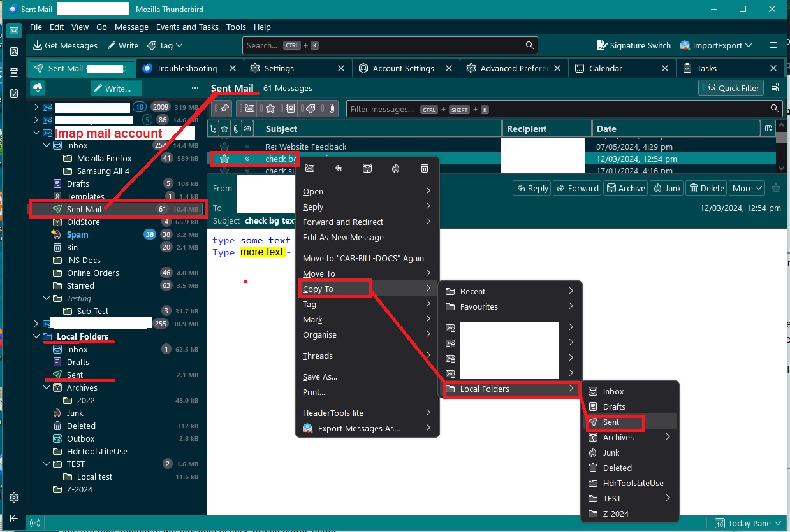Collapse the Testing folder expander
790x532 pixels.
point(47,298)
